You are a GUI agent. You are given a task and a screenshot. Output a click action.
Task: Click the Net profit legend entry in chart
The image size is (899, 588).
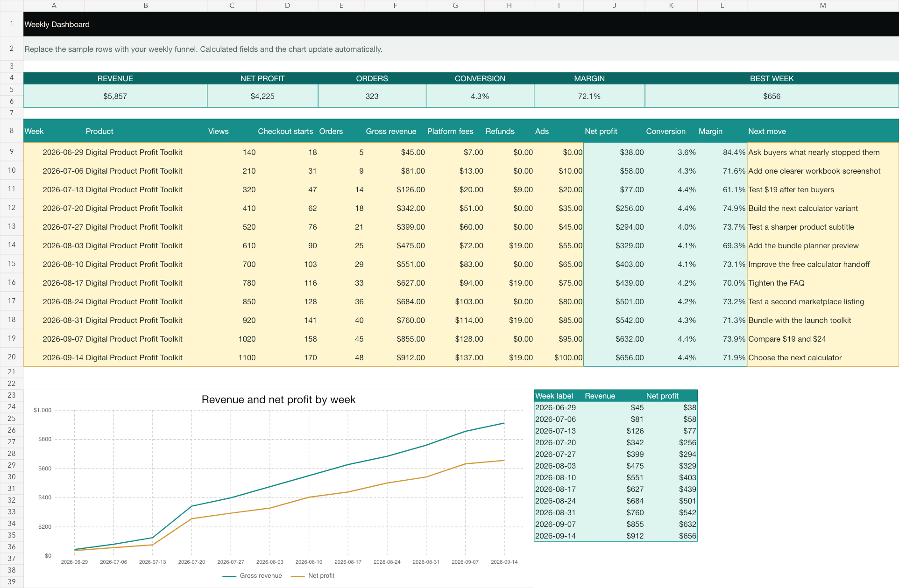(312, 575)
